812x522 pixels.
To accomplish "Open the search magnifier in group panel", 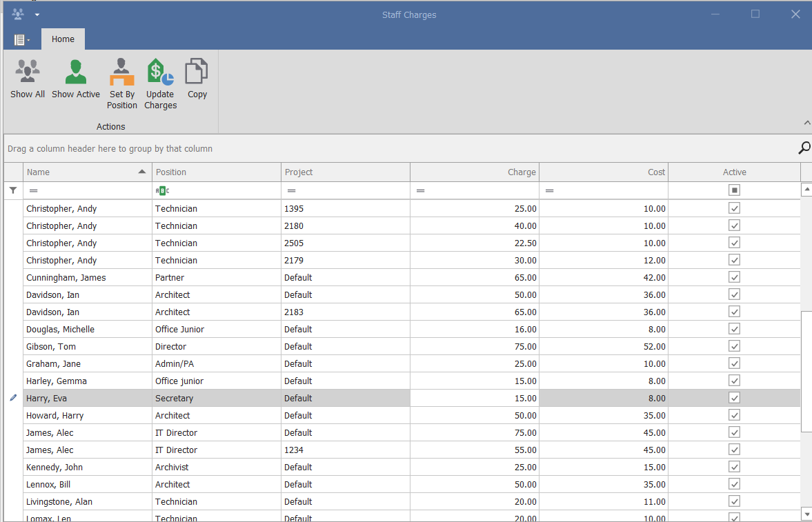I will [x=804, y=148].
